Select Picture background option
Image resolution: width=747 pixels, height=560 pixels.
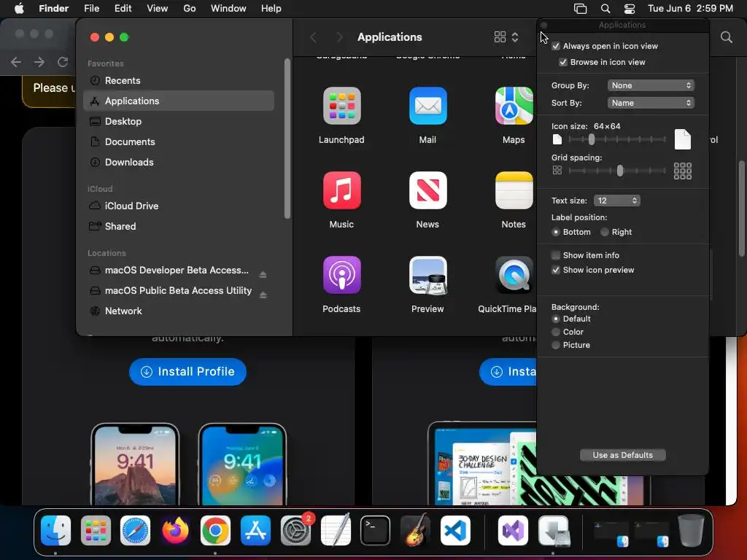555,345
